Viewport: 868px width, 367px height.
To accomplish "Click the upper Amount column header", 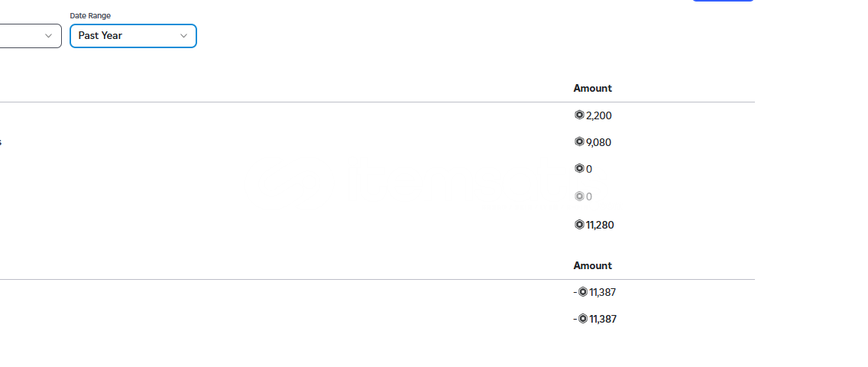I will pos(592,88).
